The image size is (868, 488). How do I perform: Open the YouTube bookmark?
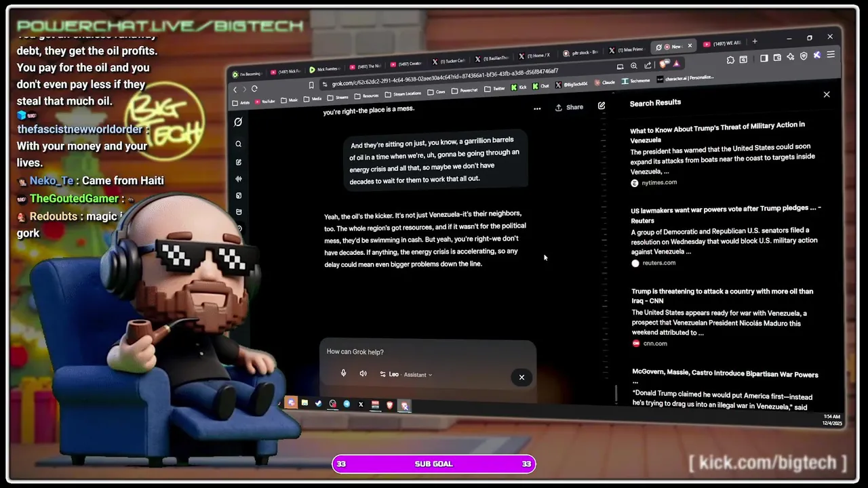[x=264, y=101]
